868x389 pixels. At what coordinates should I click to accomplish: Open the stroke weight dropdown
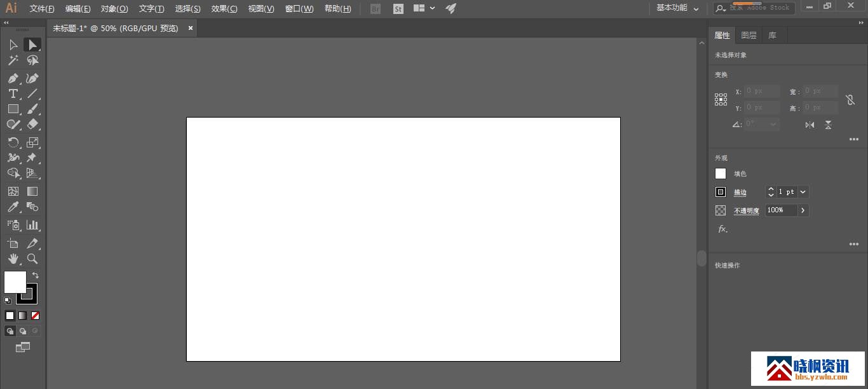(803, 192)
